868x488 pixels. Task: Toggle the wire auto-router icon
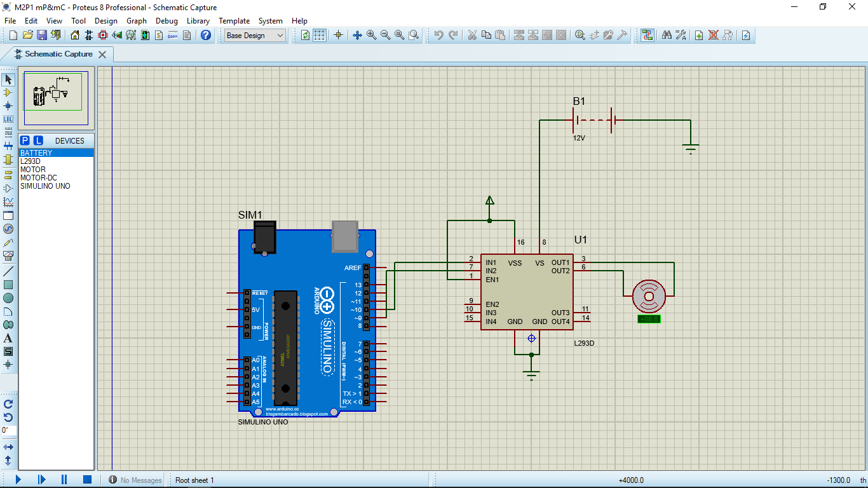coord(647,36)
